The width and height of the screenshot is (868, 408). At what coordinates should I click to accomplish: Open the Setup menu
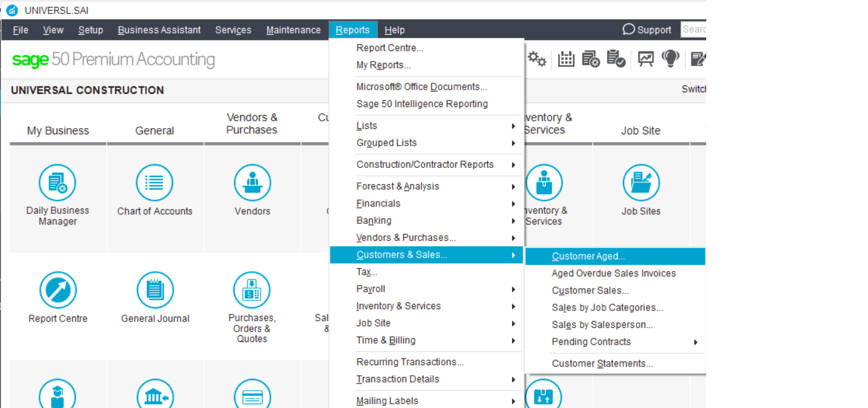point(91,30)
